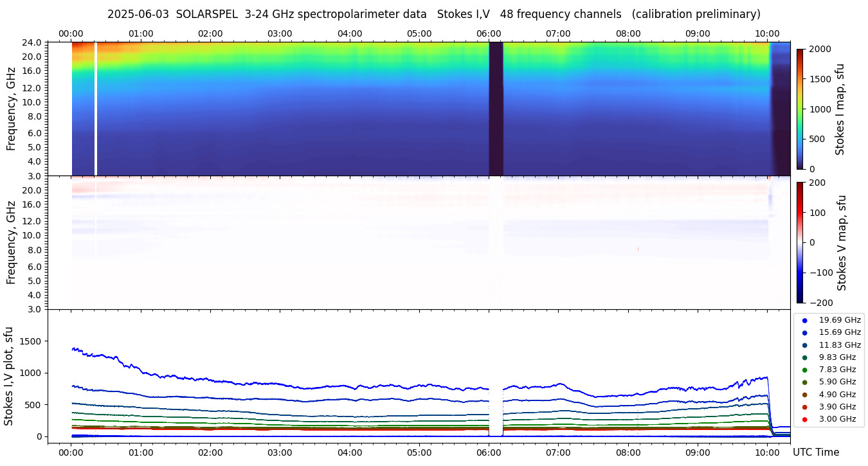
Task: Click the 5.90 GHz legend marker dot
Action: click(x=804, y=382)
